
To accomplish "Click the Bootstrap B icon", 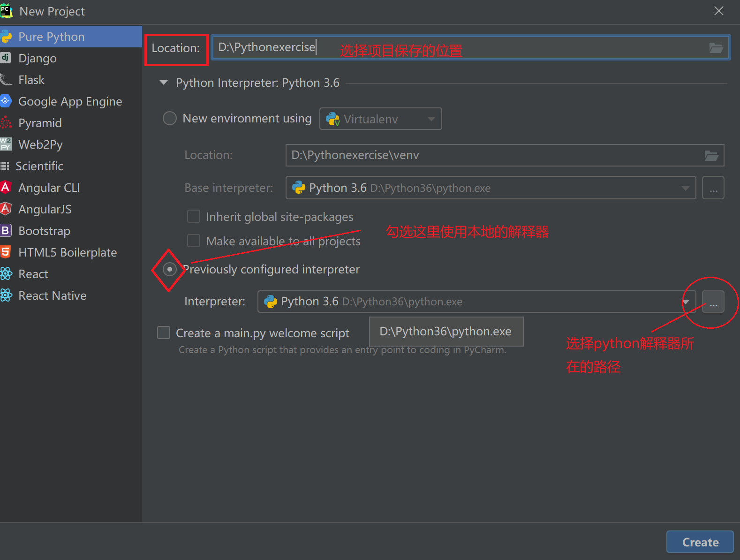I will point(6,230).
